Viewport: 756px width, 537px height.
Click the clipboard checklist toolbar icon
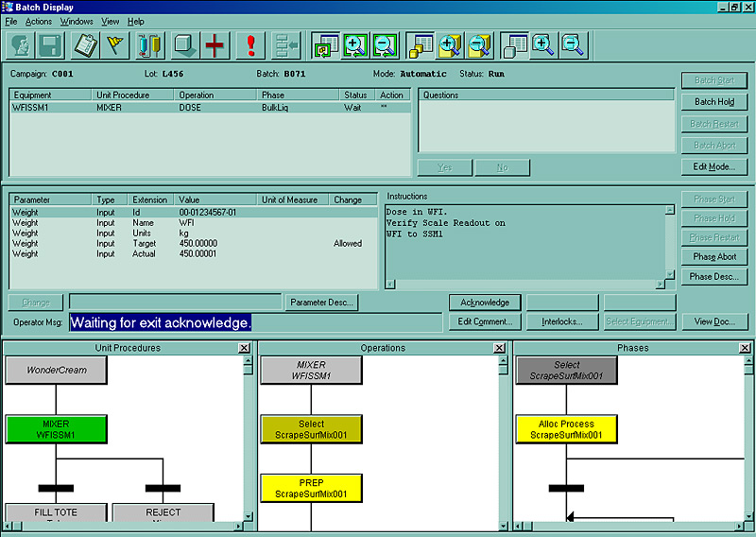pos(85,45)
